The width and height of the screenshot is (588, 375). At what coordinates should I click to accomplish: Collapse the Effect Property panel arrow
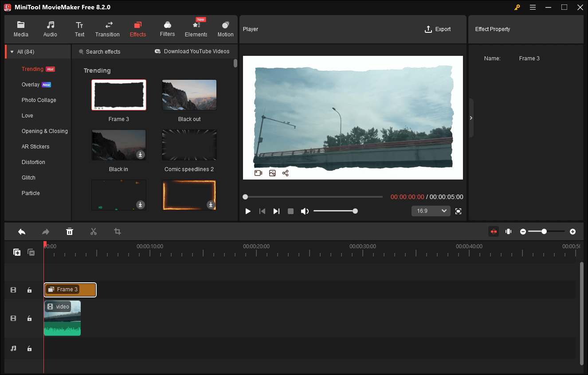tap(471, 118)
